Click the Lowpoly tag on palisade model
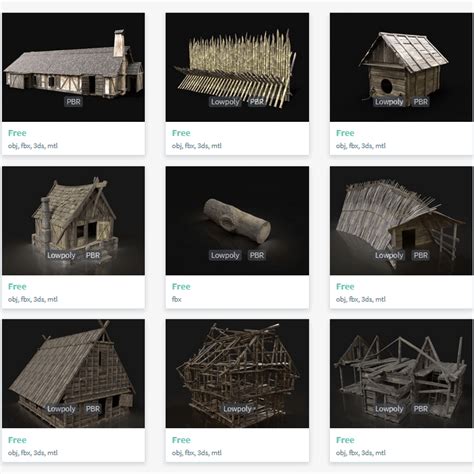The height and width of the screenshot is (474, 474). (x=225, y=102)
